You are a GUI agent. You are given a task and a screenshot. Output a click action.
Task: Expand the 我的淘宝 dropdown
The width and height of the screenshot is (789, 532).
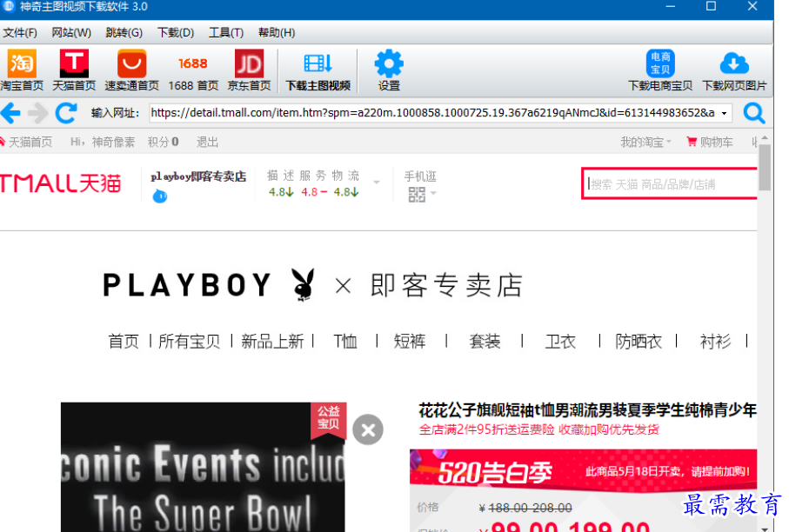pos(645,143)
